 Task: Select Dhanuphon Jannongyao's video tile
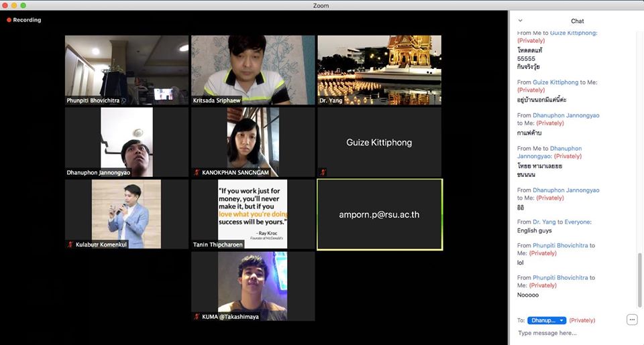[x=127, y=142]
